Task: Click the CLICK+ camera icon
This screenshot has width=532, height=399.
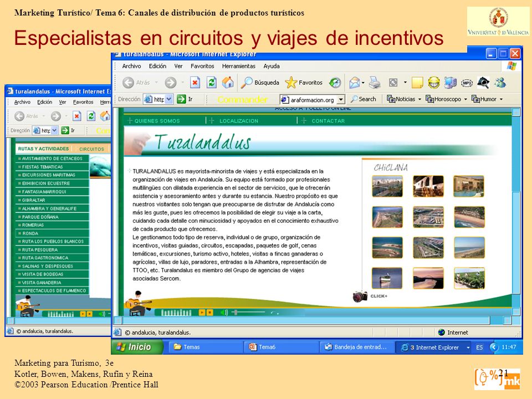Action: click(360, 296)
